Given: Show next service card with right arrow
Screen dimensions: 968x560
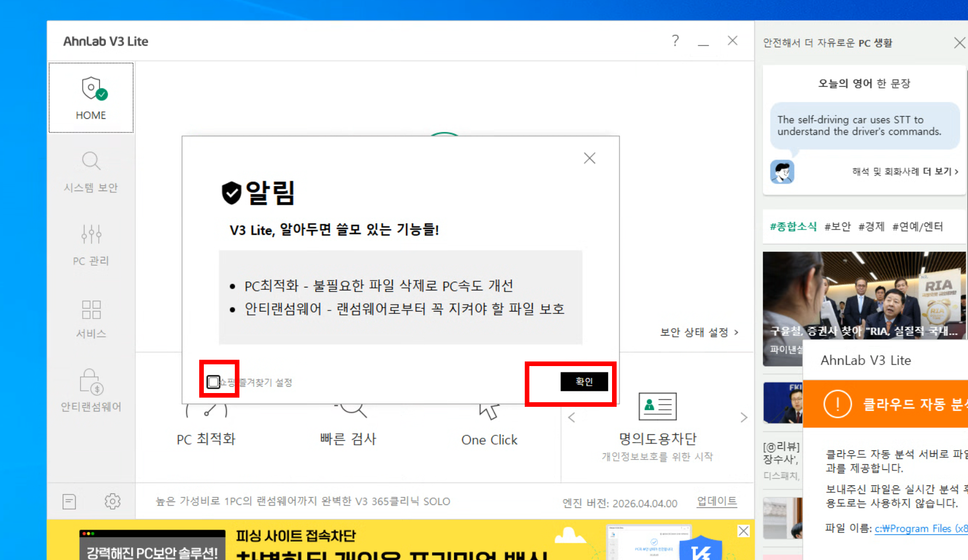Looking at the screenshot, I should (x=744, y=418).
